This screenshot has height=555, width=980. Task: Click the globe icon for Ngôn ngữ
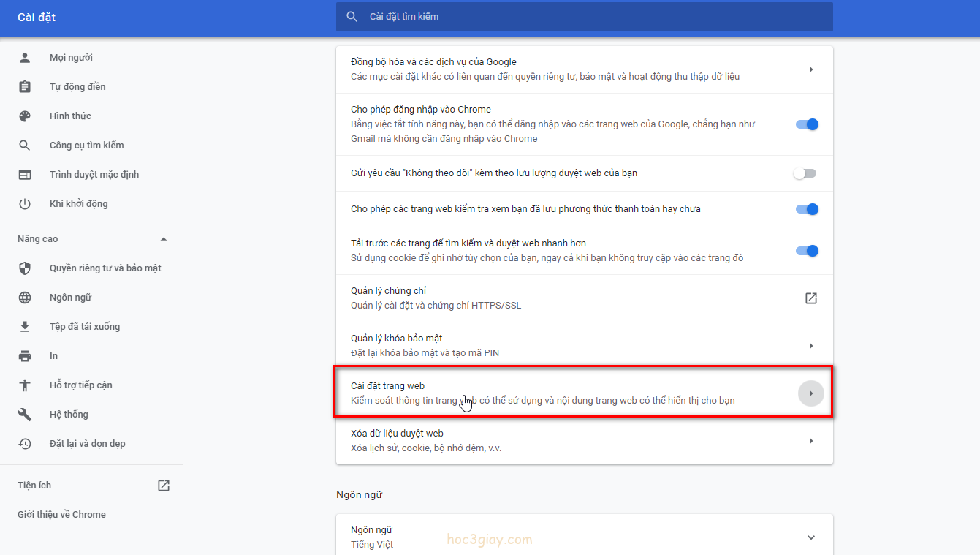(25, 298)
